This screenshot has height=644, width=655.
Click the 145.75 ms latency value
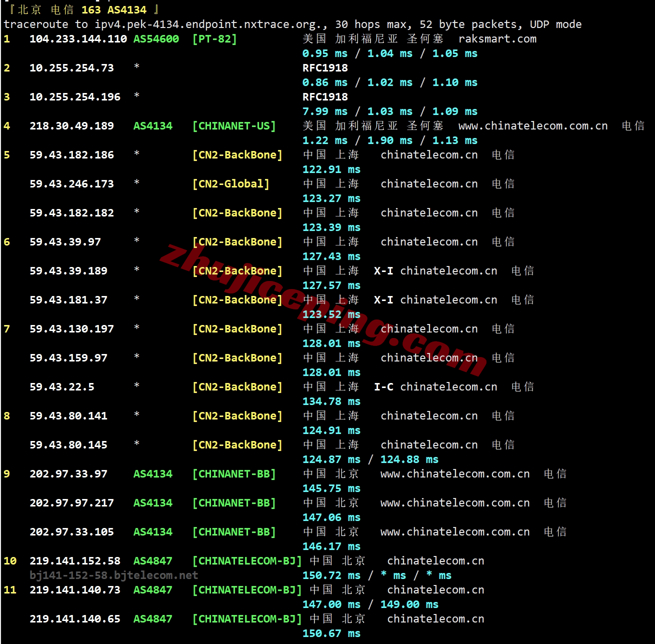(331, 488)
